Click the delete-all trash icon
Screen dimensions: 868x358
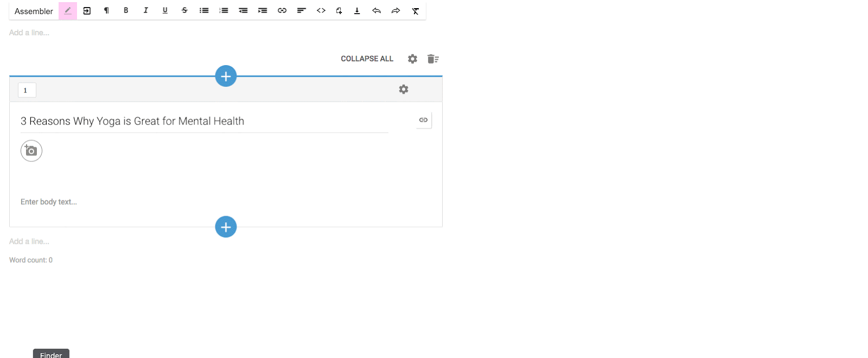coord(432,59)
